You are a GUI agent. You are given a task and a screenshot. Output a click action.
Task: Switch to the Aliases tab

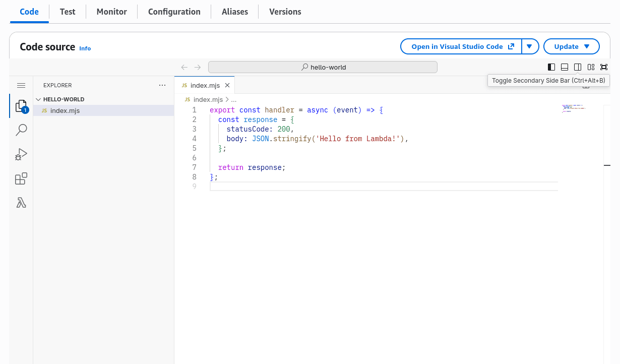[235, 12]
